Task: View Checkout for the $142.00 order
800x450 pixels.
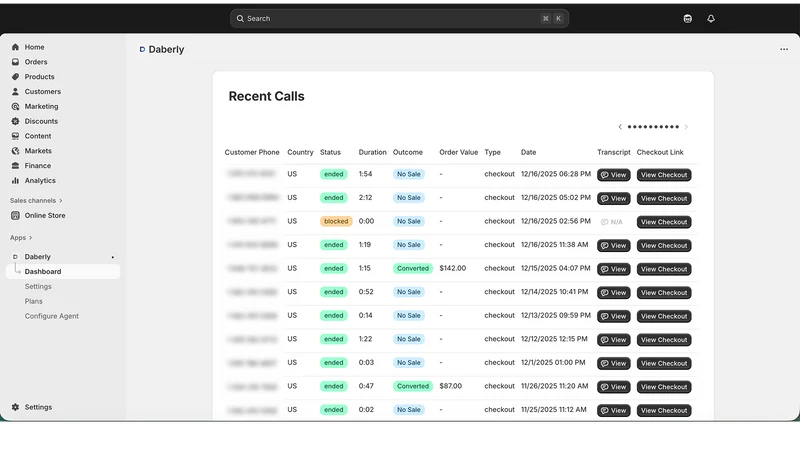Action: (x=664, y=269)
